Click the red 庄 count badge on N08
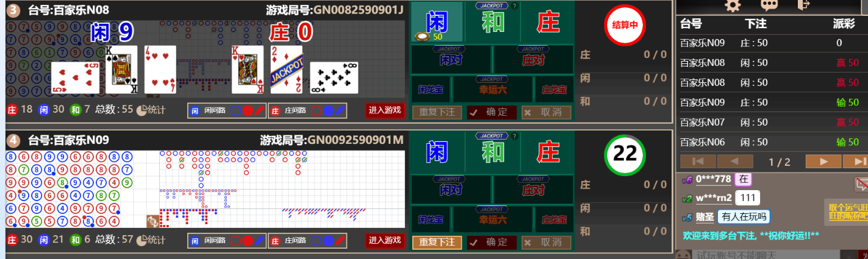This screenshot has height=259, width=868. (x=12, y=110)
